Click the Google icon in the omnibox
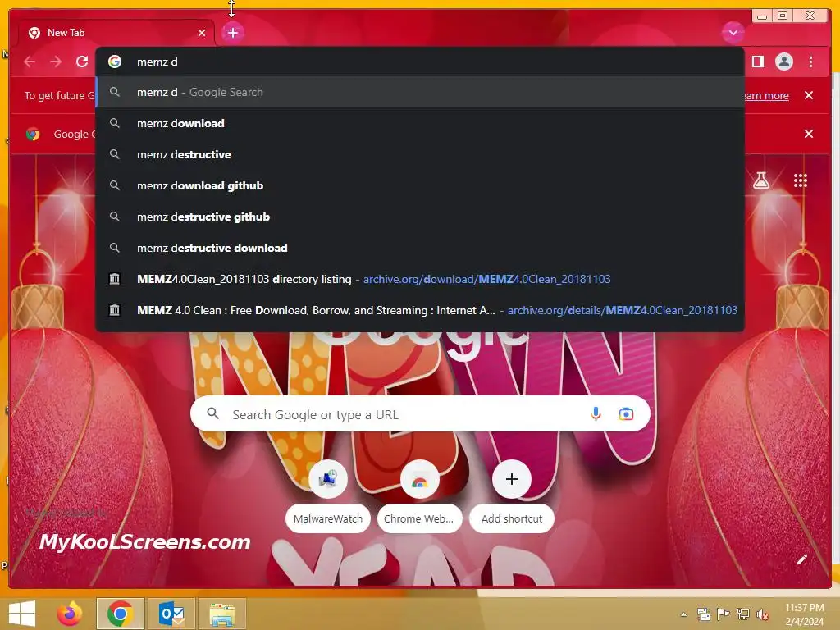The height and width of the screenshot is (630, 840). pos(115,62)
